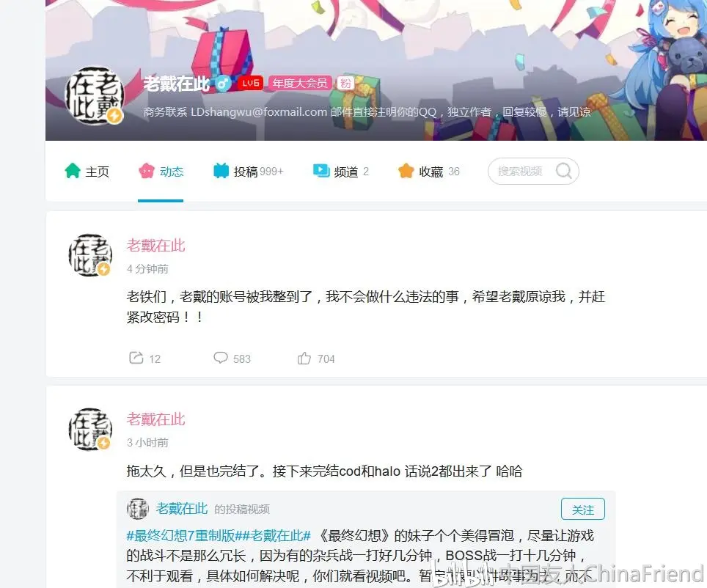707x588 pixels.
Task: Click the magnifier icon in video search box
Action: 563,171
